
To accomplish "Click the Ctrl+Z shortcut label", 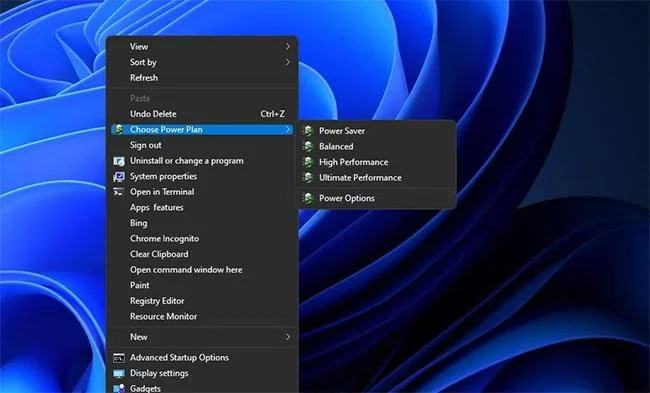I will tap(272, 114).
